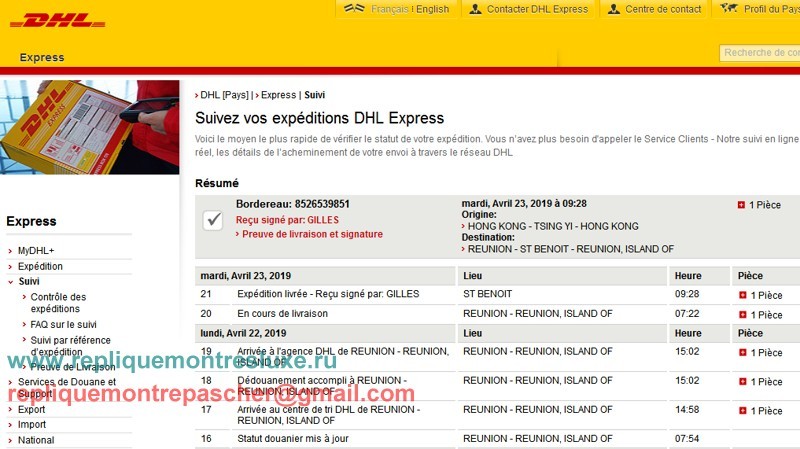Screen dimensions: 800x449
Task: Open Contrôle des expéditions link
Action: point(58,303)
